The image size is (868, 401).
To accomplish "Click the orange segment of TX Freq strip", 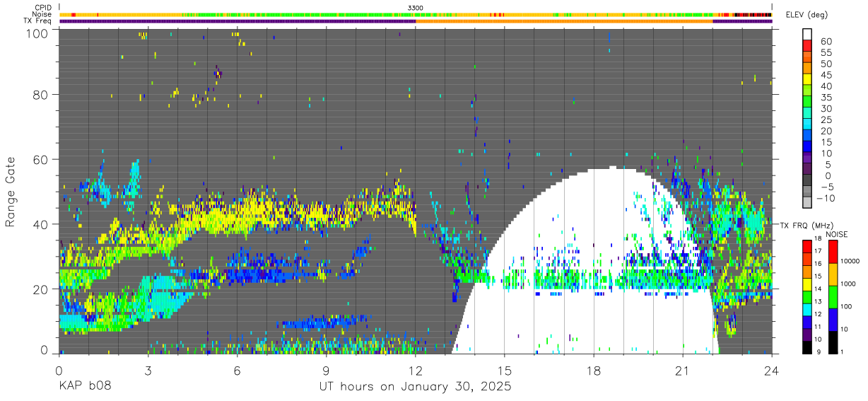I will 564,21.
